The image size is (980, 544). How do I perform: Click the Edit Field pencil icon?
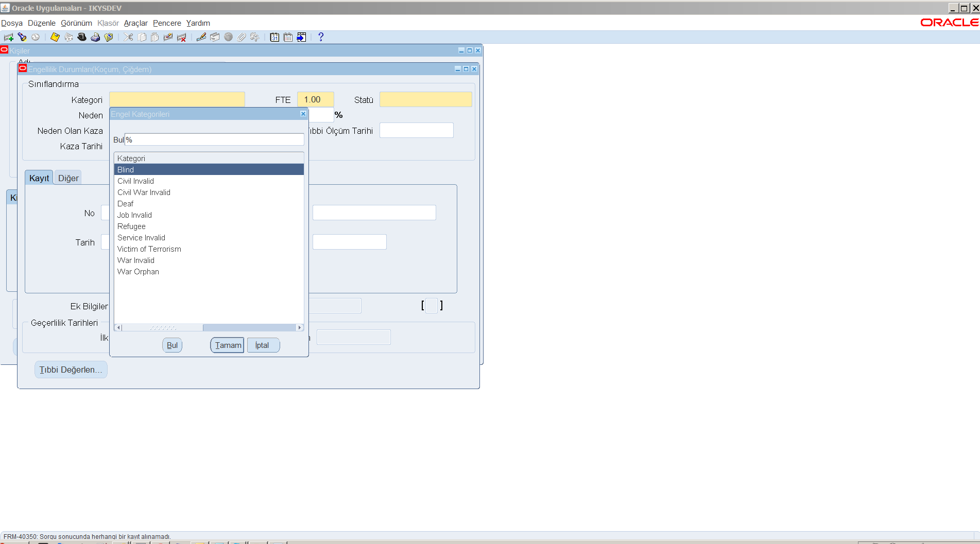[x=201, y=37]
